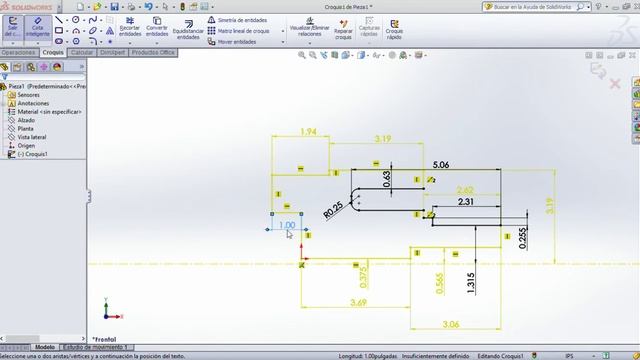This screenshot has width=640, height=360.
Task: Click the Print icon
Action: tap(131, 7)
